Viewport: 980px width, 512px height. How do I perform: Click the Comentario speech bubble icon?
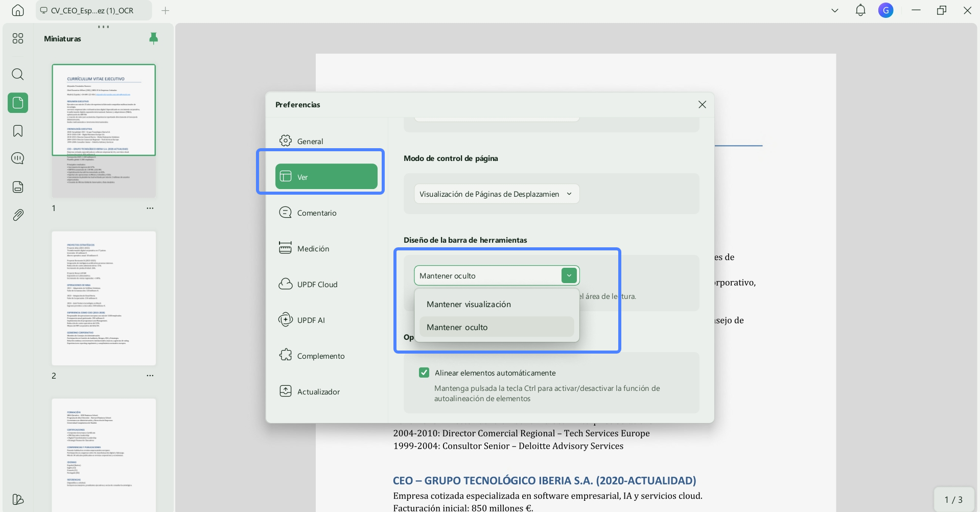[x=286, y=212]
